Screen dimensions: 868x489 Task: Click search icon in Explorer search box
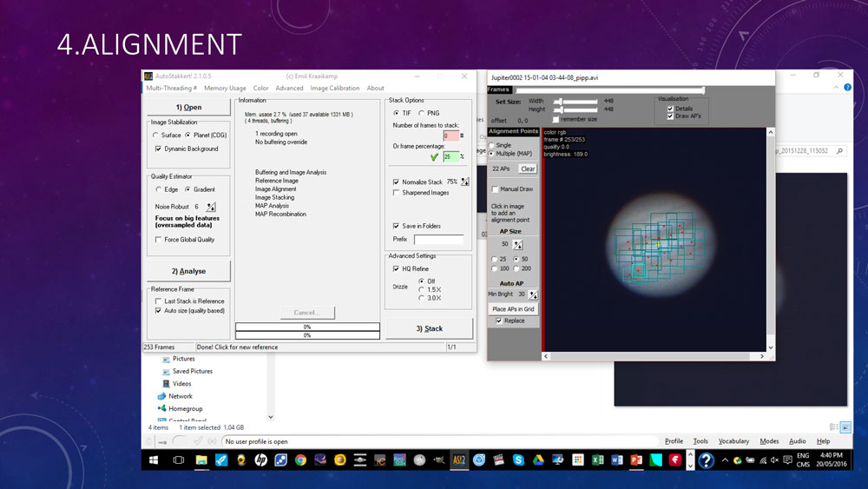tap(839, 150)
